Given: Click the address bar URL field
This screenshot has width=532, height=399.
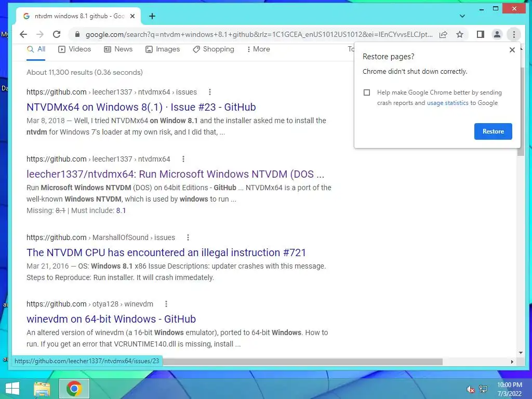Looking at the screenshot, I should pos(259,34).
